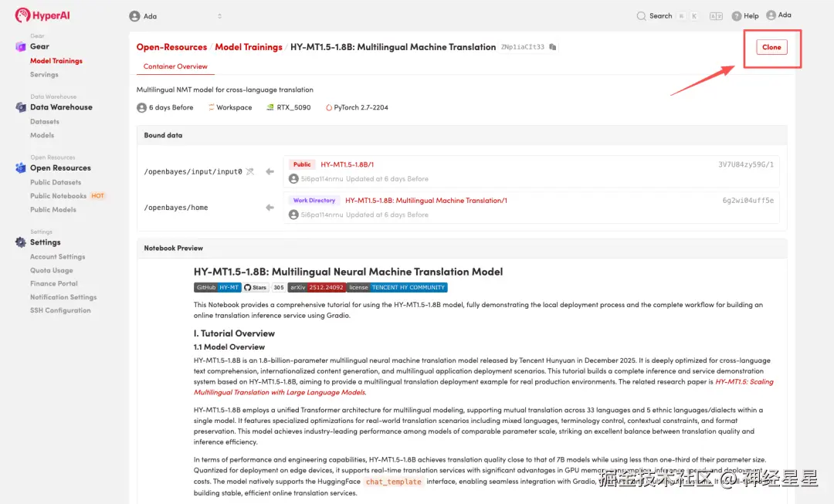Open the Settings section heading
This screenshot has height=504, width=834.
coord(46,242)
